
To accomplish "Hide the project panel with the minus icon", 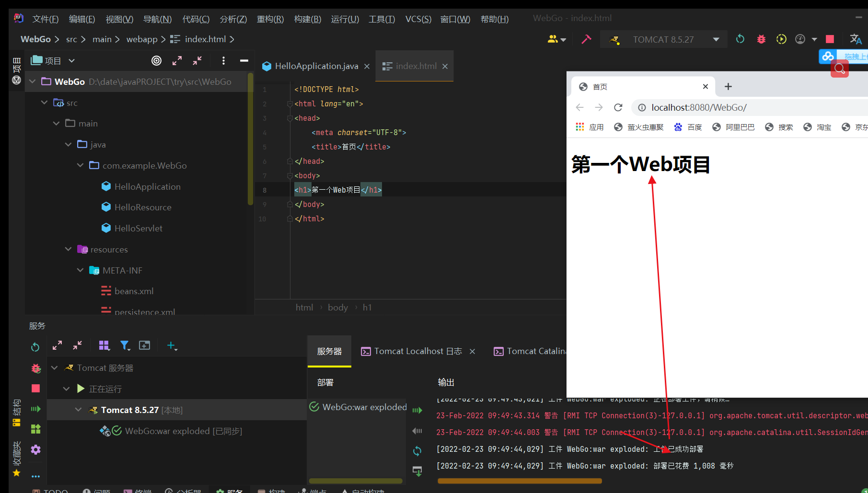I will tap(244, 61).
